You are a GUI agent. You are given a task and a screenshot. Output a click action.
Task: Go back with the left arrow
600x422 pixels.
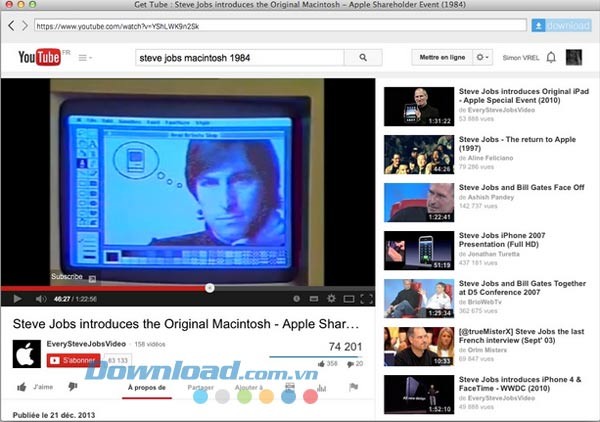11,26
